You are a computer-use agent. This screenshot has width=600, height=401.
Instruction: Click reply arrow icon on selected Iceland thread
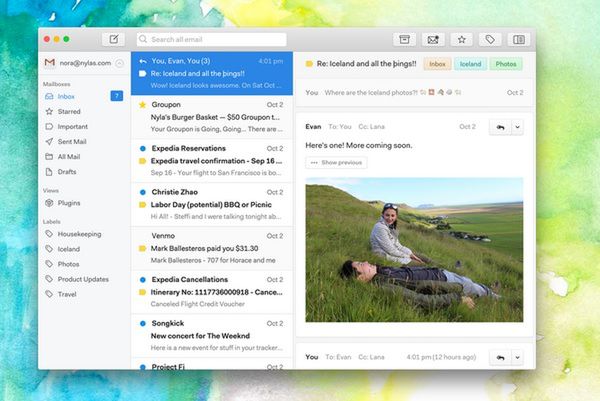(x=143, y=61)
